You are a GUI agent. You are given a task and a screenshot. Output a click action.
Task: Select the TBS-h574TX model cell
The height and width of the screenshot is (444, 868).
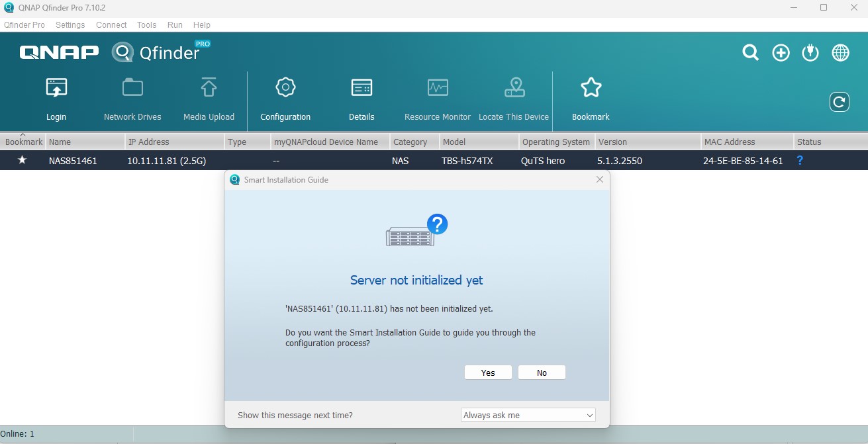[x=467, y=160]
